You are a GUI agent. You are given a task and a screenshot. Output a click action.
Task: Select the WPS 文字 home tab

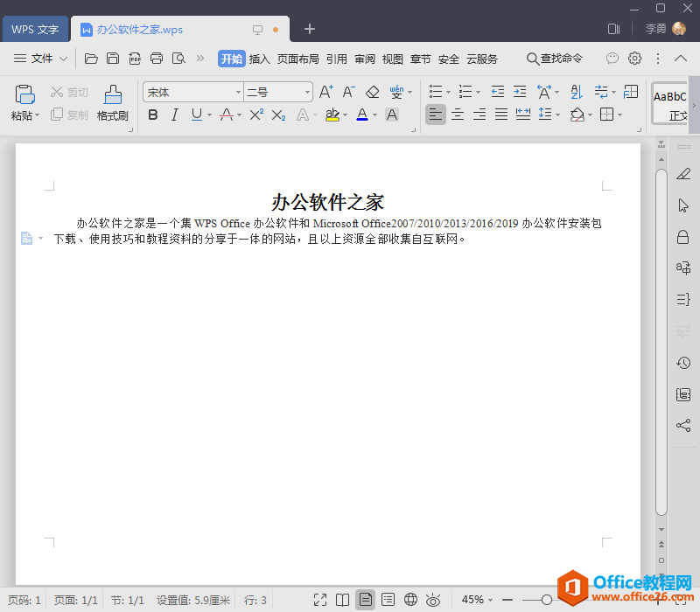click(35, 30)
